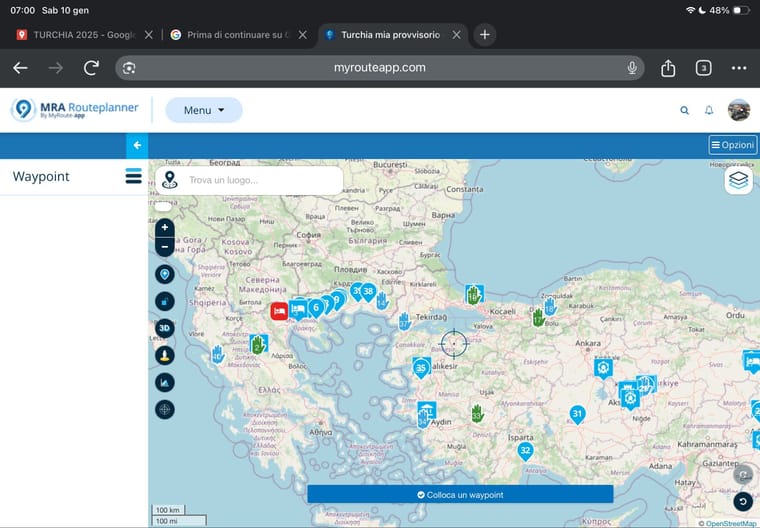Open the OpenStreetMap attribution link
The height and width of the screenshot is (528, 760).
coord(730,523)
